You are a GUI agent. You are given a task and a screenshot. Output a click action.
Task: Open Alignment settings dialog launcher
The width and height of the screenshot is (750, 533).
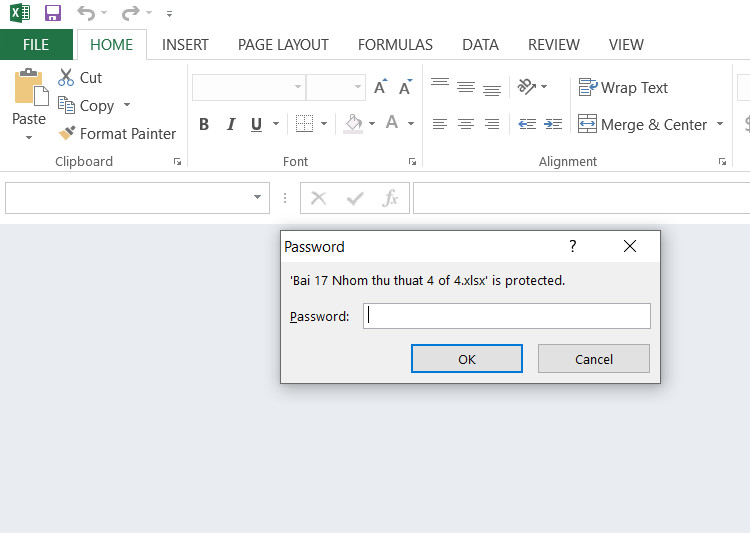[722, 162]
